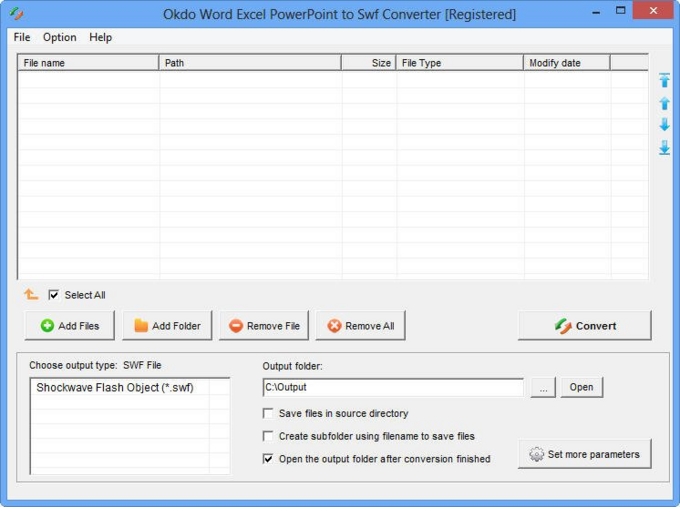680x516 pixels.
Task: Click the Add Folder button
Action: (x=167, y=326)
